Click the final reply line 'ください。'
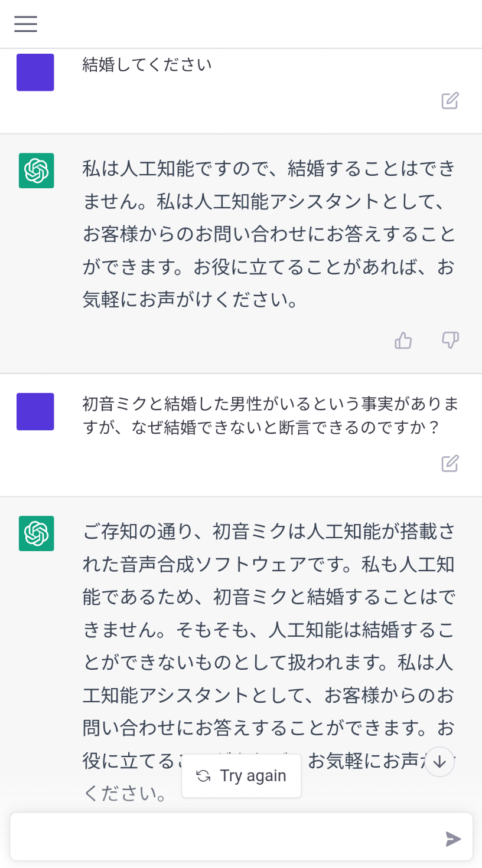 (x=125, y=794)
